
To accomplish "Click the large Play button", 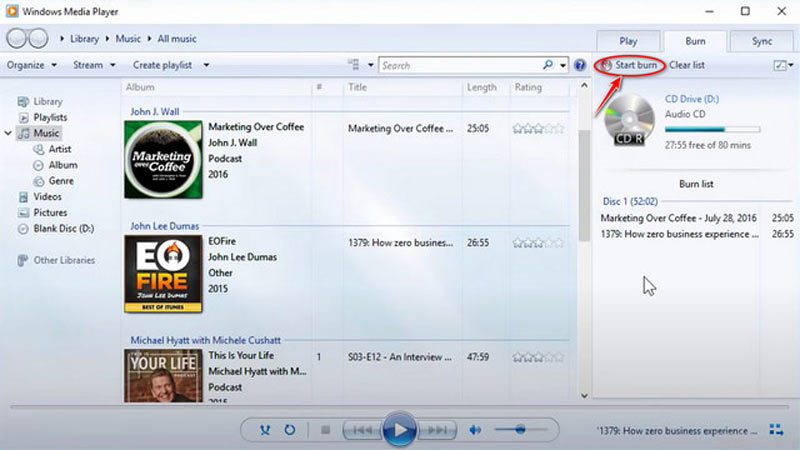I will (399, 430).
